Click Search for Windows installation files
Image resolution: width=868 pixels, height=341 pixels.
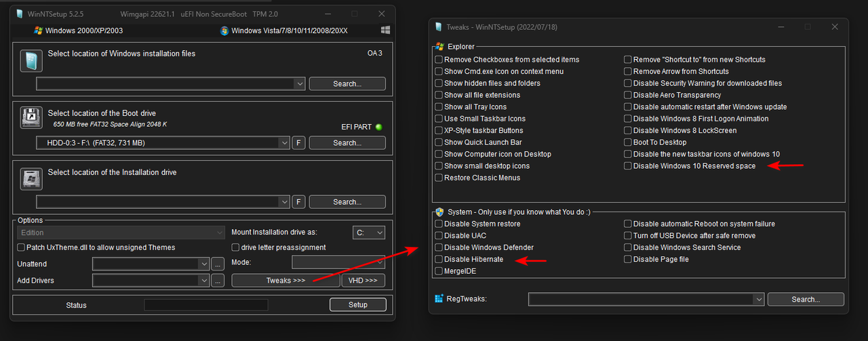pos(347,84)
